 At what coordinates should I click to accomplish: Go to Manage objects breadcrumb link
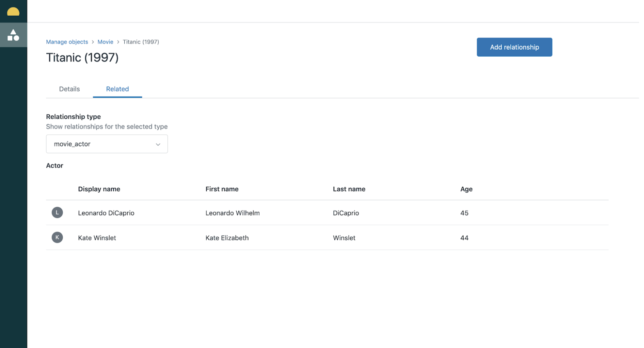(x=67, y=42)
